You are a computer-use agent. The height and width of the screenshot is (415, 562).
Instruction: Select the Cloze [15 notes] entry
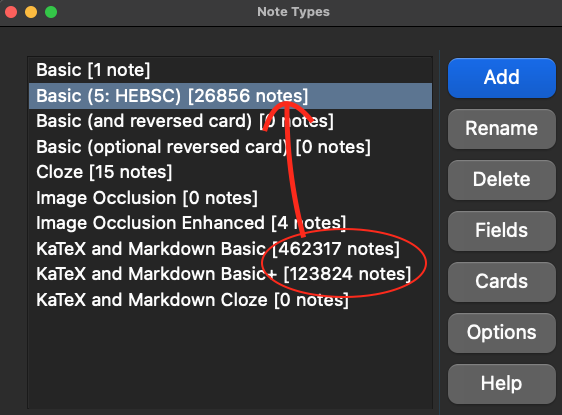pos(230,172)
